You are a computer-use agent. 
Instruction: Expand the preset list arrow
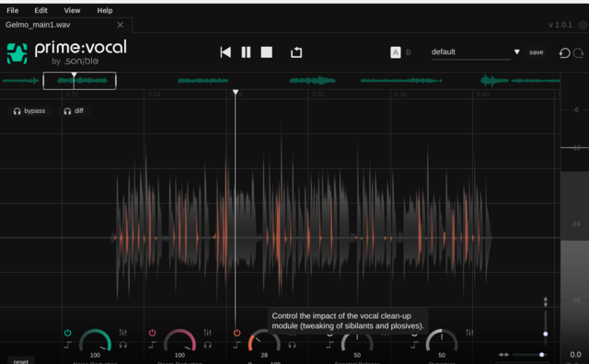tap(517, 51)
